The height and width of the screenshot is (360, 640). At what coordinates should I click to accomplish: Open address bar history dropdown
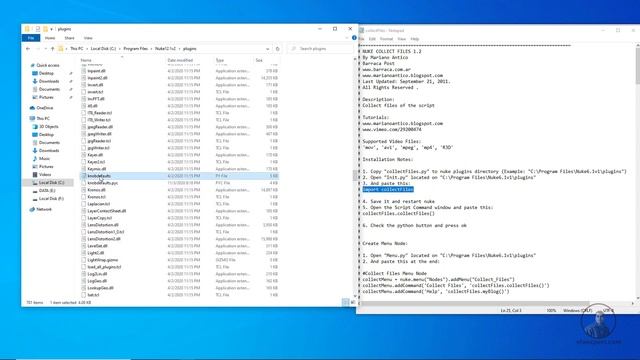click(268, 49)
